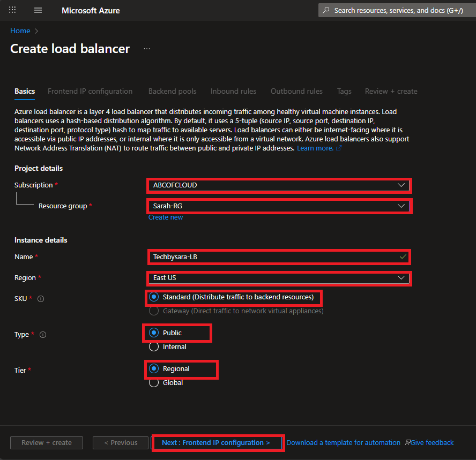This screenshot has width=476, height=460.
Task: Switch to the Basics tab
Action: (x=25, y=91)
